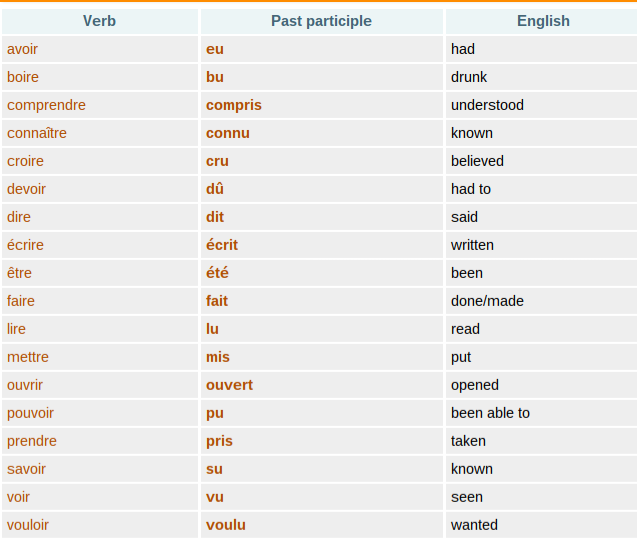Click the 'Verb' column header
637x542 pixels.
pos(99,21)
